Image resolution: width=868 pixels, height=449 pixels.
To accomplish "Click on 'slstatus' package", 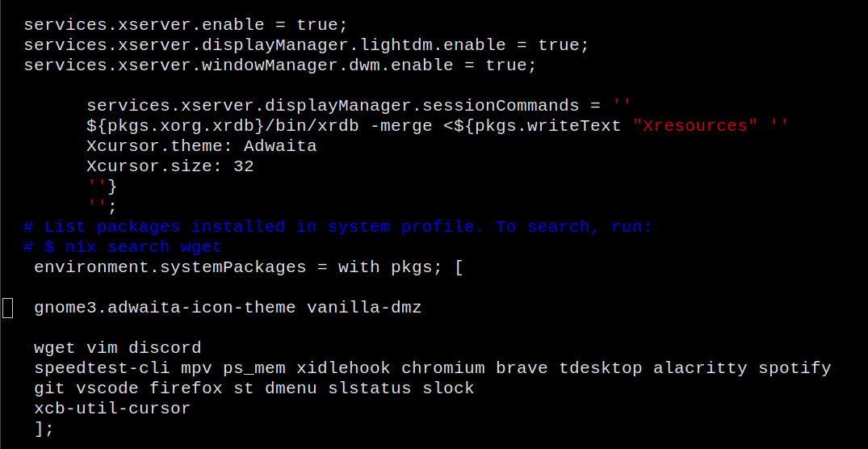I will pyautogui.click(x=369, y=388).
